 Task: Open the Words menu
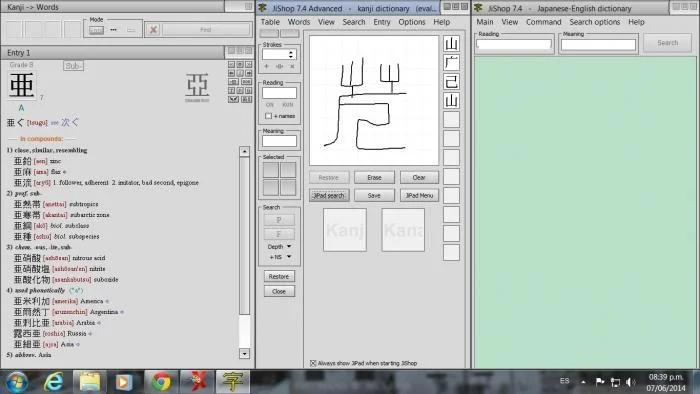coord(299,22)
